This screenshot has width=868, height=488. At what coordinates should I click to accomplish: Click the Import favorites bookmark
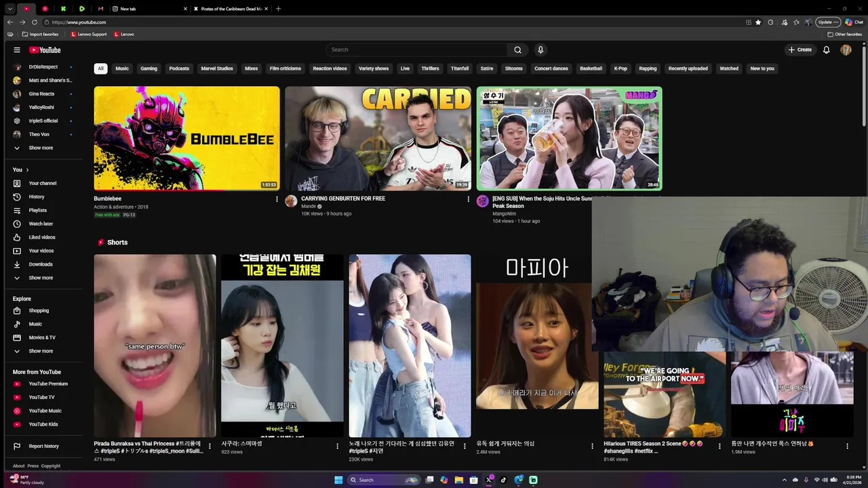click(x=40, y=34)
